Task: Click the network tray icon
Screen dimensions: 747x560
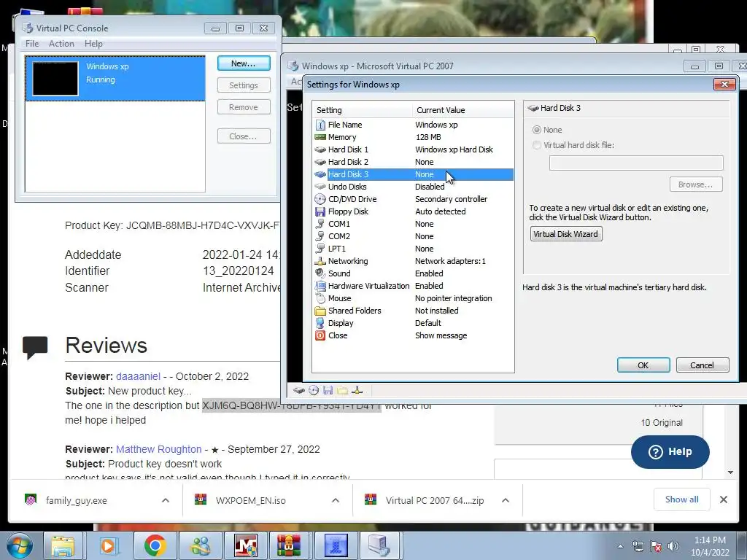Action: tap(638, 546)
